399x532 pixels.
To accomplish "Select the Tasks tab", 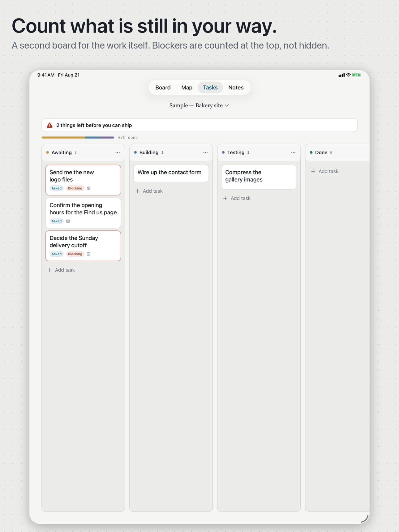I will click(x=210, y=88).
